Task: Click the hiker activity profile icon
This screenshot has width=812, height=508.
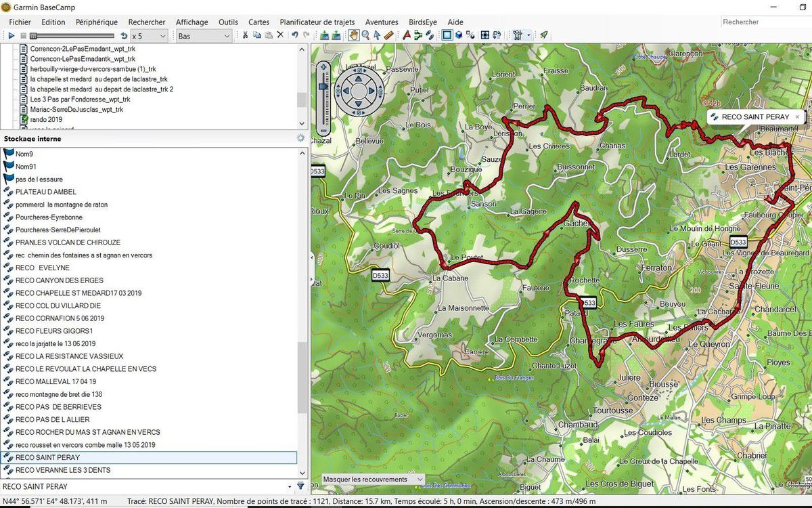Action: 517,35
